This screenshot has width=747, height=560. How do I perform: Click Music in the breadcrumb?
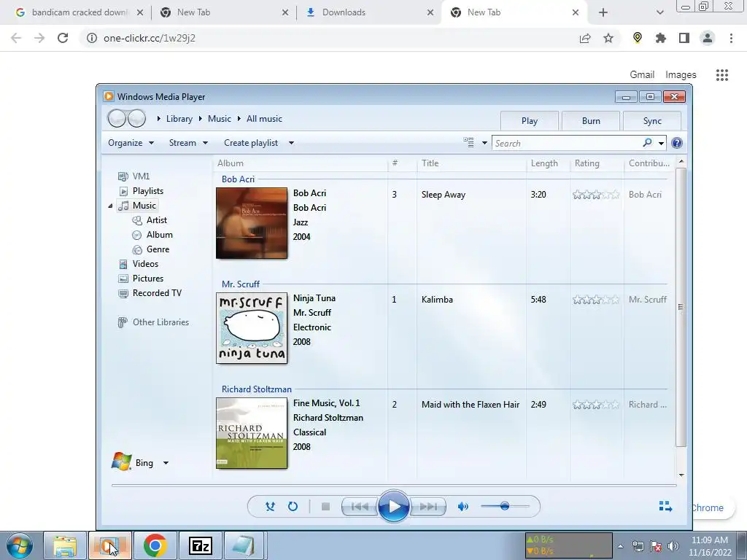tap(219, 119)
